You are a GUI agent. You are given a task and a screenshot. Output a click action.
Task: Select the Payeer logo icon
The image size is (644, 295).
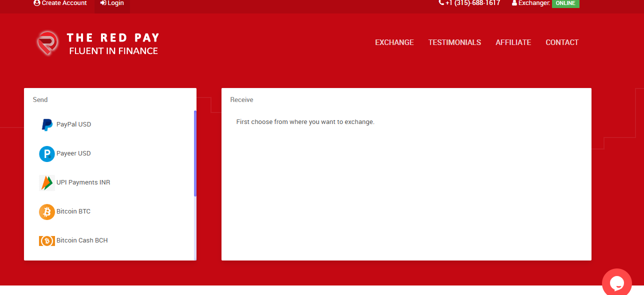47,153
